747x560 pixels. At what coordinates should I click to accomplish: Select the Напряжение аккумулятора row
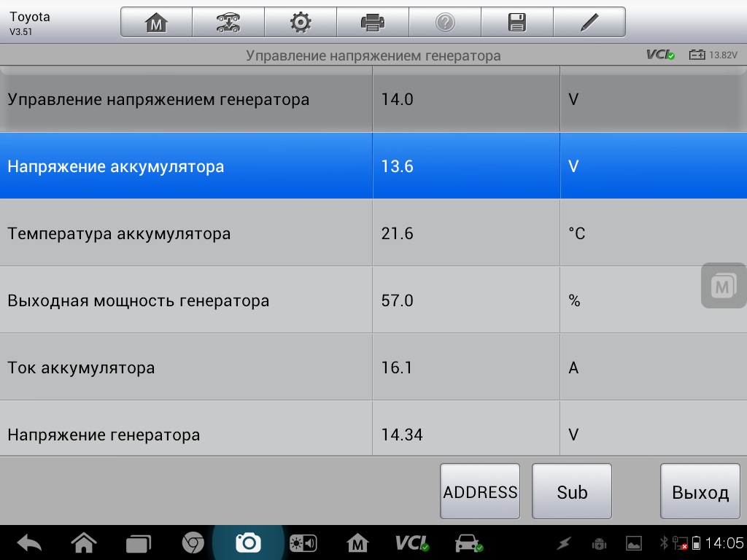tap(186, 166)
